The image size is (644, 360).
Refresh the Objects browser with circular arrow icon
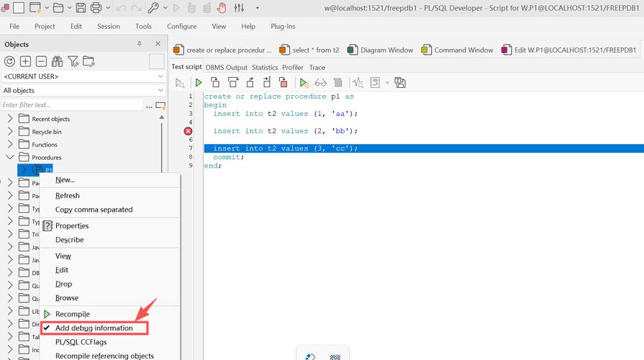tap(9, 61)
